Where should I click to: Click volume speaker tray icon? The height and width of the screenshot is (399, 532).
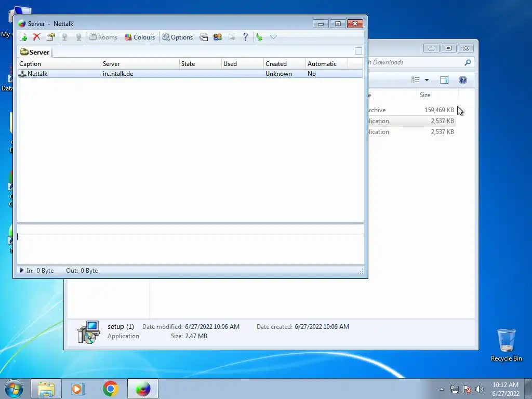coord(480,389)
